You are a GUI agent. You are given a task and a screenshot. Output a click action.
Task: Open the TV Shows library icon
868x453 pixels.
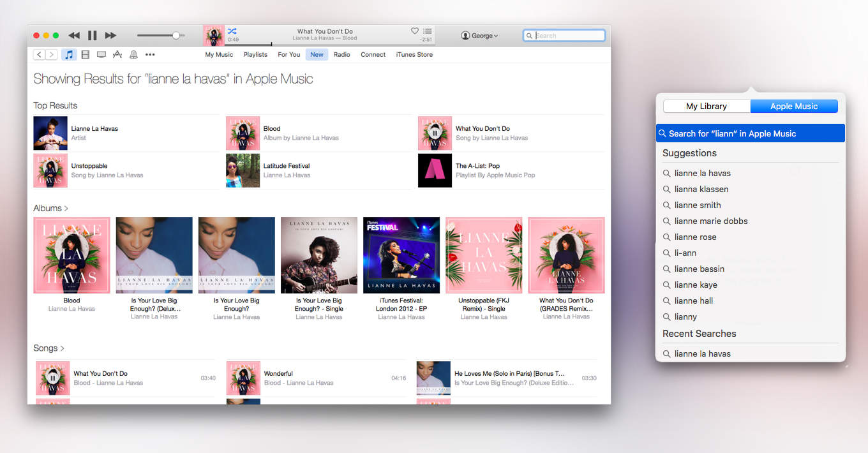pos(101,55)
